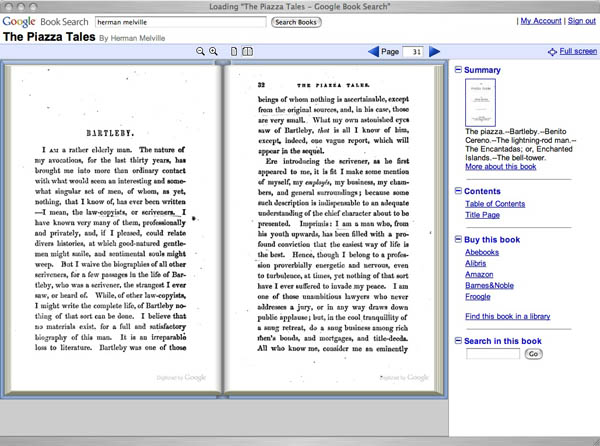Open the book cover thumbnail in Summary
This screenshot has height=446, width=600.
(x=480, y=103)
